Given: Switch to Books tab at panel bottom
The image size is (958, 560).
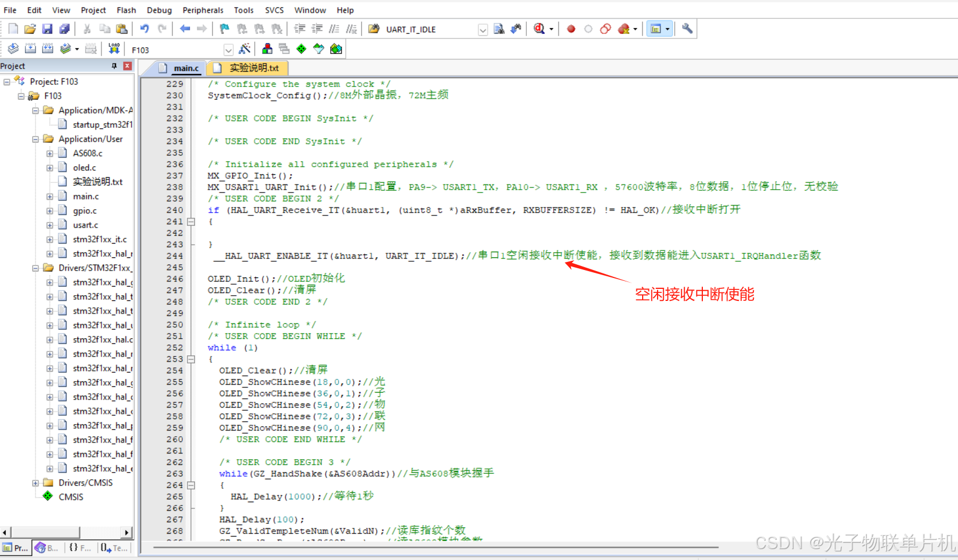Looking at the screenshot, I should [47, 548].
